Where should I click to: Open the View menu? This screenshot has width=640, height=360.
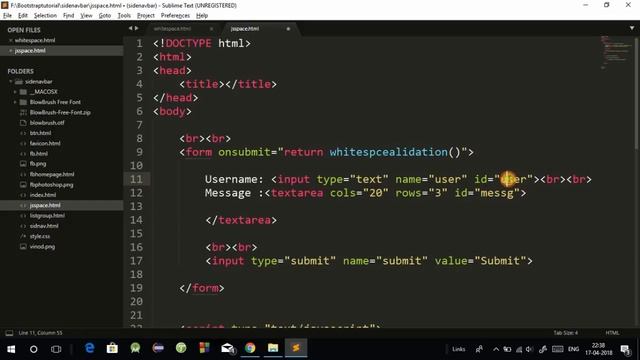(x=86, y=16)
